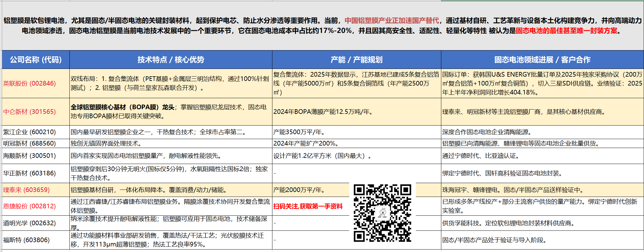Click the 设计产能1.2亿平方米 capacity cell
644x252 pixels.
point(322,156)
